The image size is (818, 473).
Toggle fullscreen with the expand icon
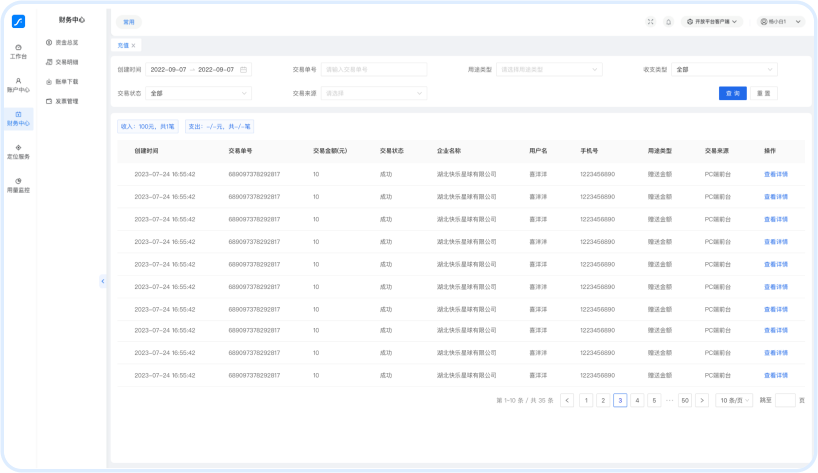coord(651,22)
